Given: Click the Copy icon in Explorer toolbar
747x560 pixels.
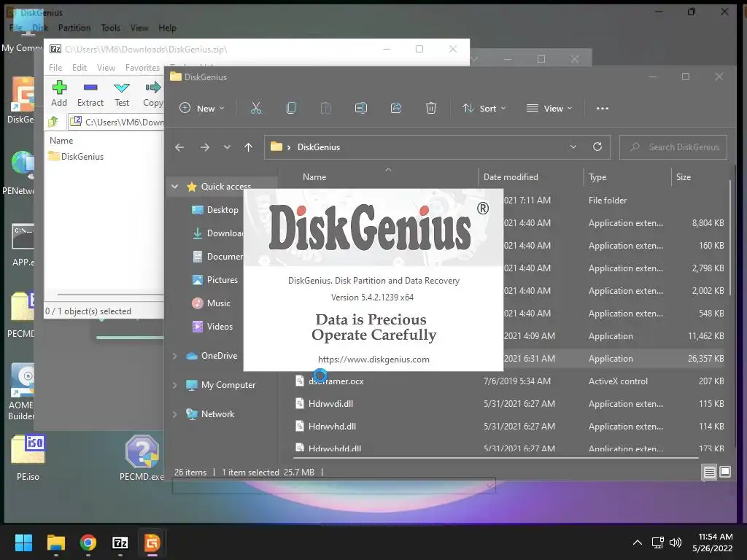Looking at the screenshot, I should (290, 108).
